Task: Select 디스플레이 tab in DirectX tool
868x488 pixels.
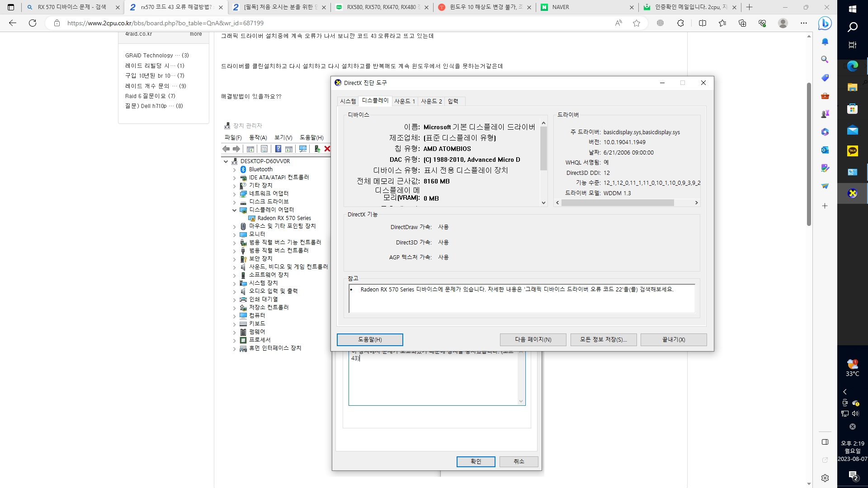Action: [375, 101]
